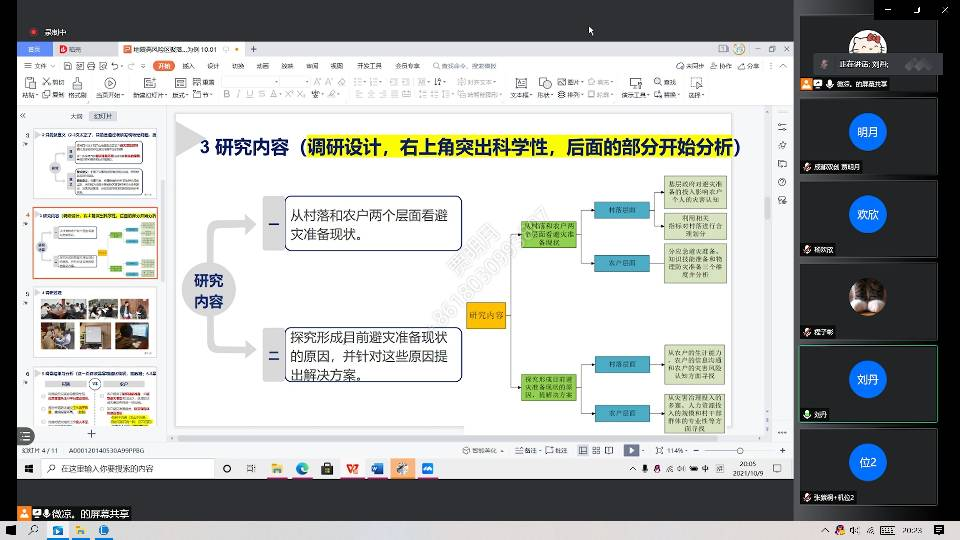Start slideshow from the status bar play button
The image size is (960, 540).
tap(631, 451)
